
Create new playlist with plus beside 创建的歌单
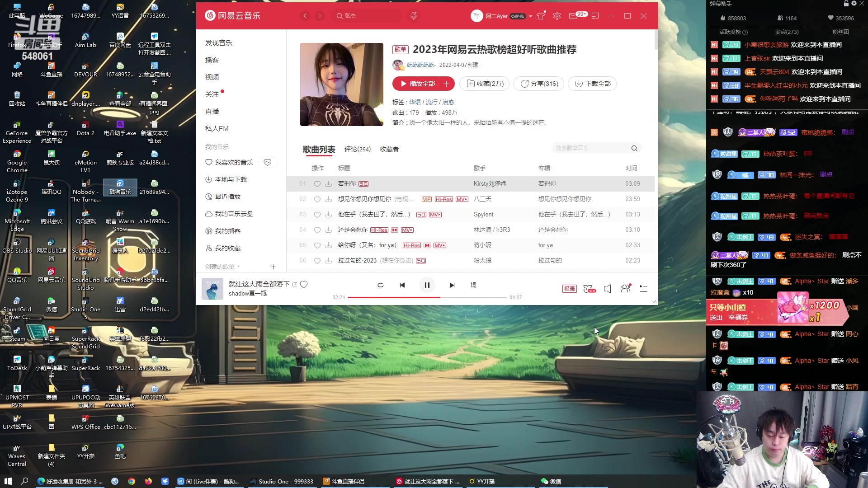pyautogui.click(x=273, y=267)
